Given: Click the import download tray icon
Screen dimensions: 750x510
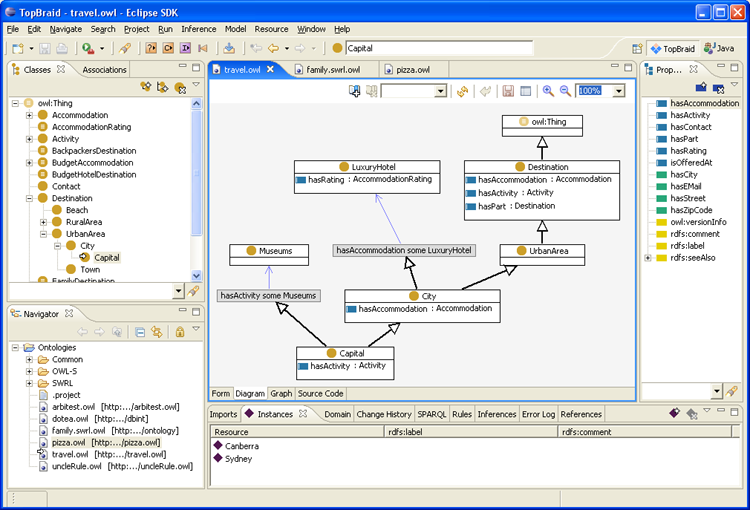Looking at the screenshot, I should [229, 48].
